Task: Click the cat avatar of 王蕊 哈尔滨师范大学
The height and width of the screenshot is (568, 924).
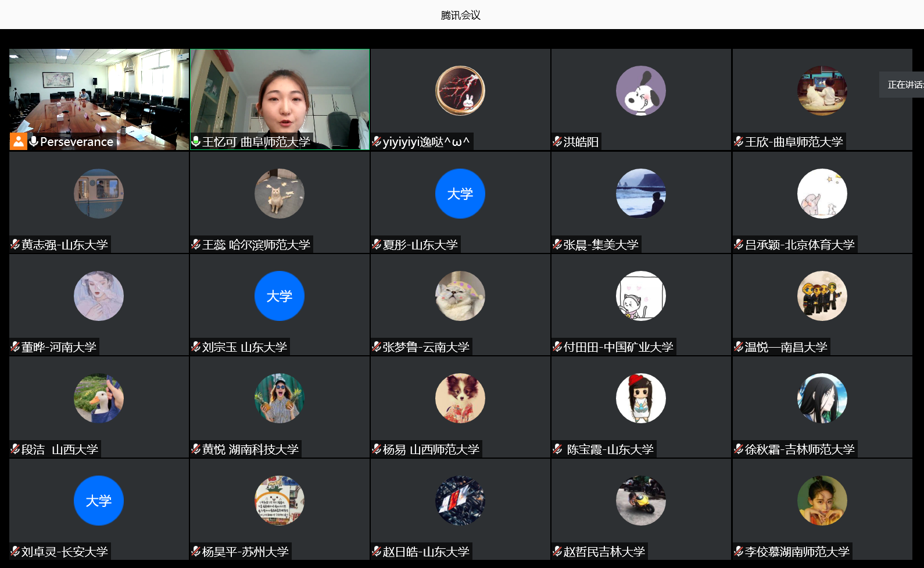Action: coord(280,194)
